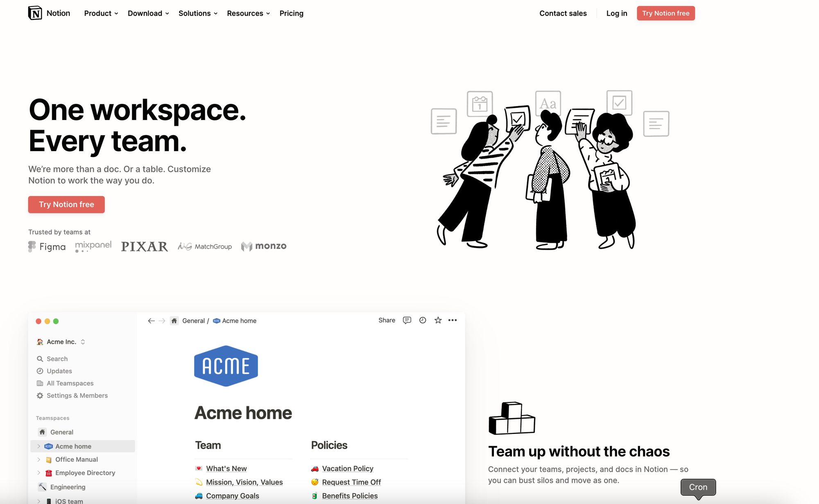Image resolution: width=819 pixels, height=504 pixels.
Task: Click the Favorite star icon
Action: click(x=438, y=321)
